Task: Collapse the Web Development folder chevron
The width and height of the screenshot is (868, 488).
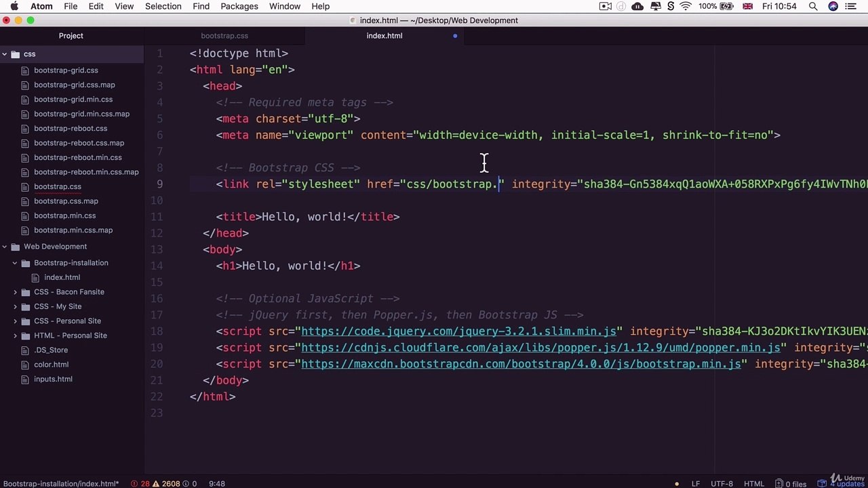Action: pyautogui.click(x=5, y=247)
